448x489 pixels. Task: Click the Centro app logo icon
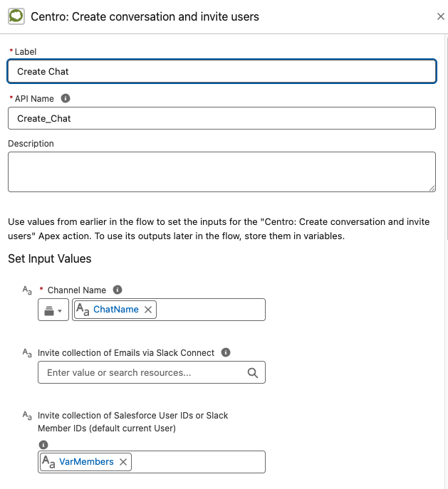16,16
